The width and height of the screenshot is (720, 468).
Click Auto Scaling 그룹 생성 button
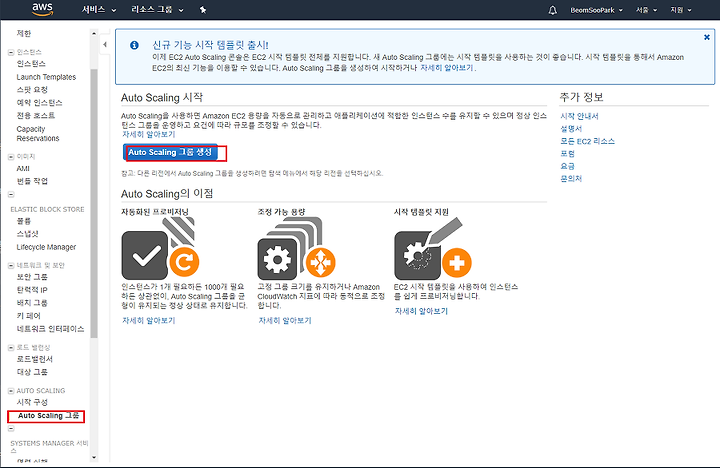point(170,152)
